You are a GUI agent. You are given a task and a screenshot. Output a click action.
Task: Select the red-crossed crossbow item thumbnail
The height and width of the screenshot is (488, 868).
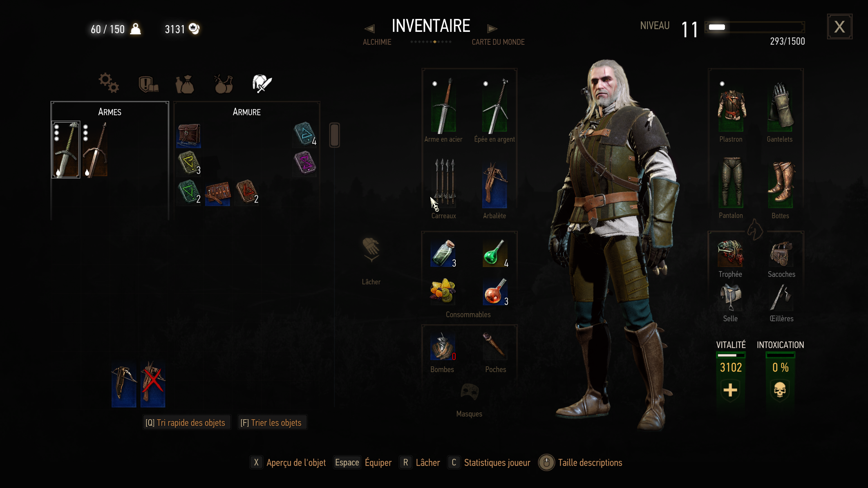point(153,384)
